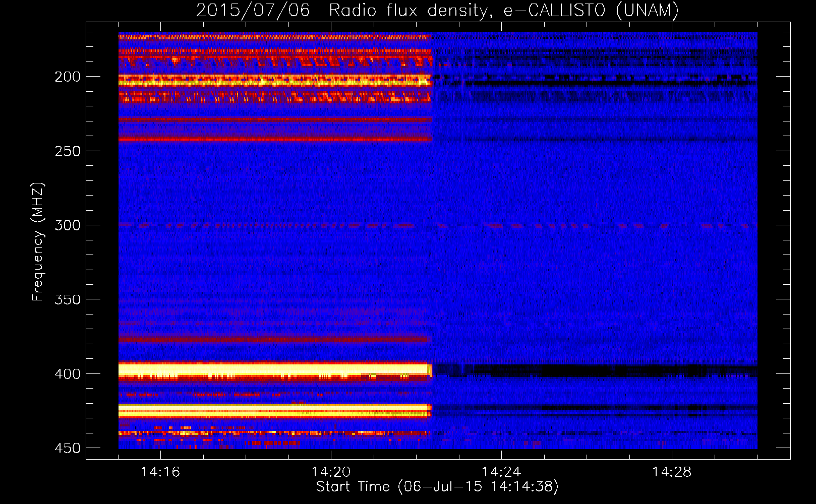The width and height of the screenshot is (816, 504).
Task: Select the 14:16 time tick label
Action: click(160, 472)
